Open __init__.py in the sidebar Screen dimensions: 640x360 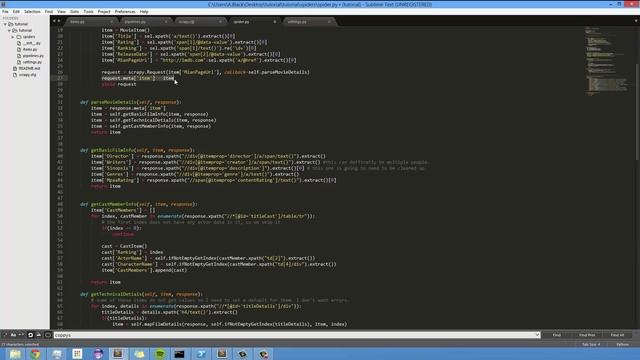click(31, 43)
